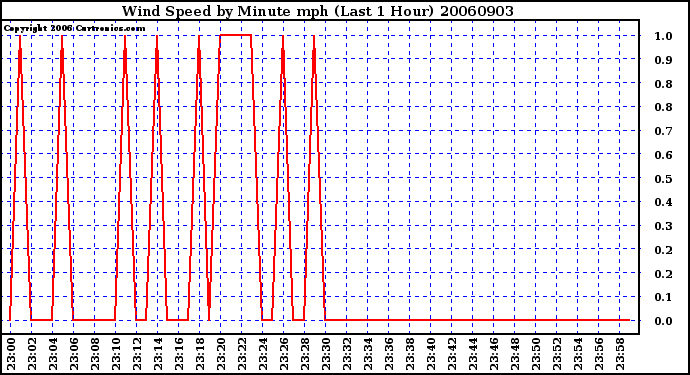Select the 23:58 time axis label
690x375 pixels.
click(x=620, y=355)
